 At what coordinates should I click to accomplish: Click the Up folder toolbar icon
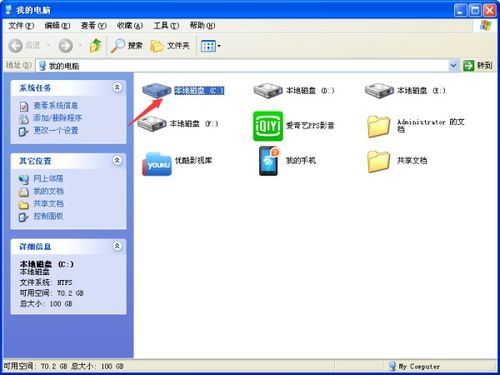click(96, 46)
